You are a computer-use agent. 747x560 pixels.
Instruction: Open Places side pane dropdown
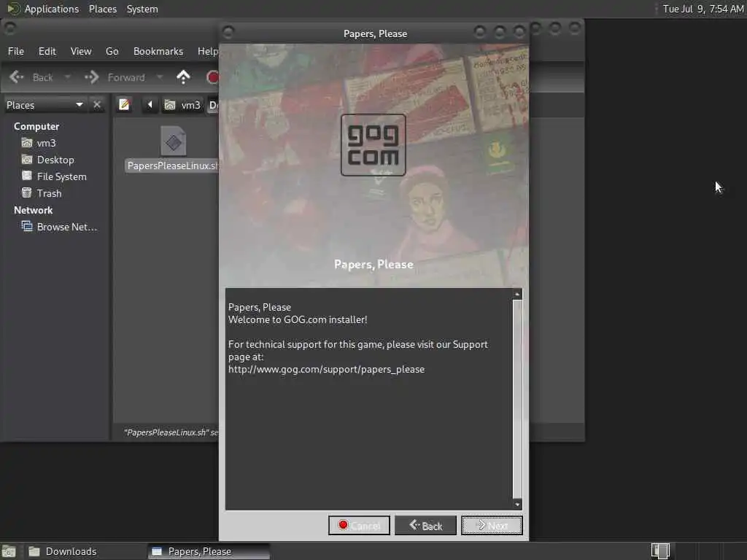pos(44,105)
